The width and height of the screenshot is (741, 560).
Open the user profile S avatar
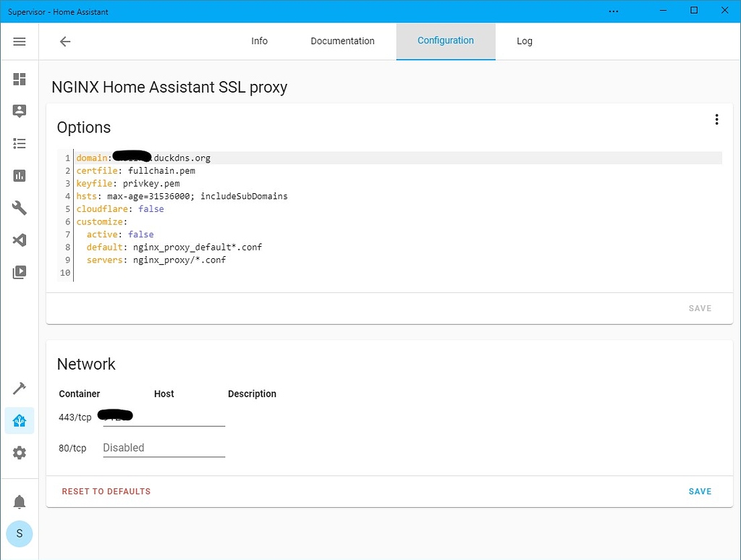[19, 534]
